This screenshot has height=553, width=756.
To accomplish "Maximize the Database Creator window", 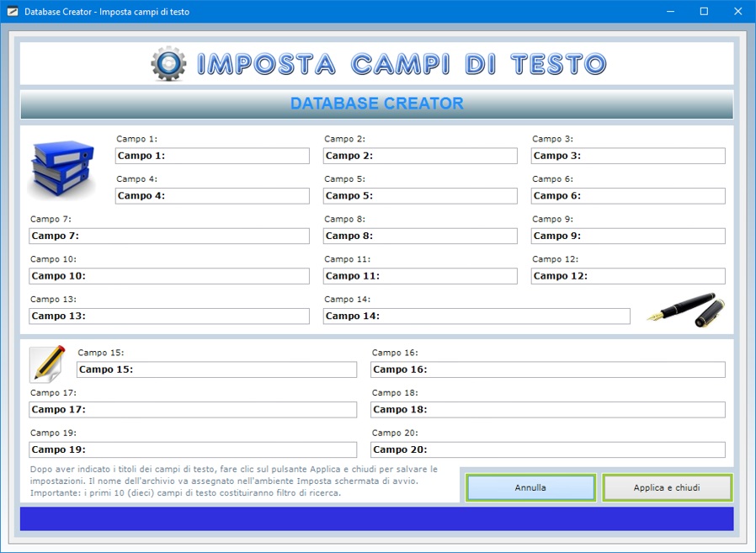I will click(704, 12).
